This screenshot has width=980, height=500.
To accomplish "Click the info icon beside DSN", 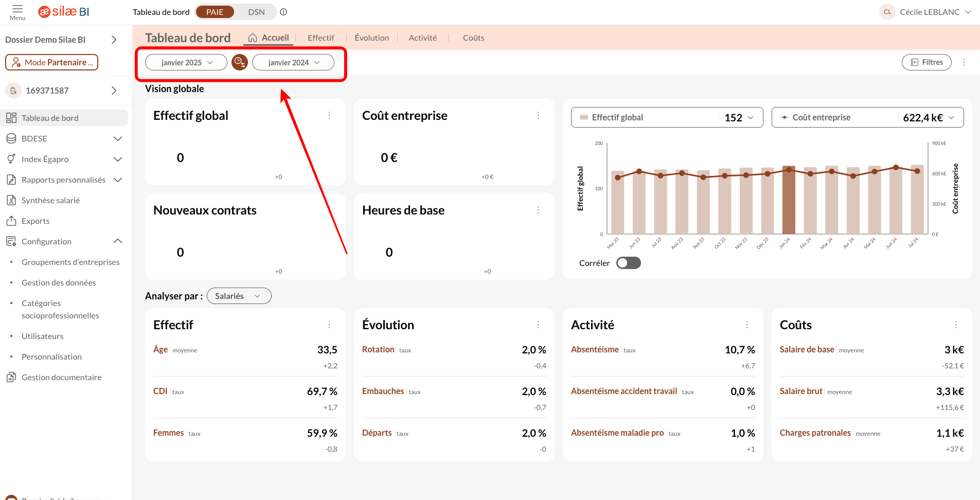I will coord(283,12).
